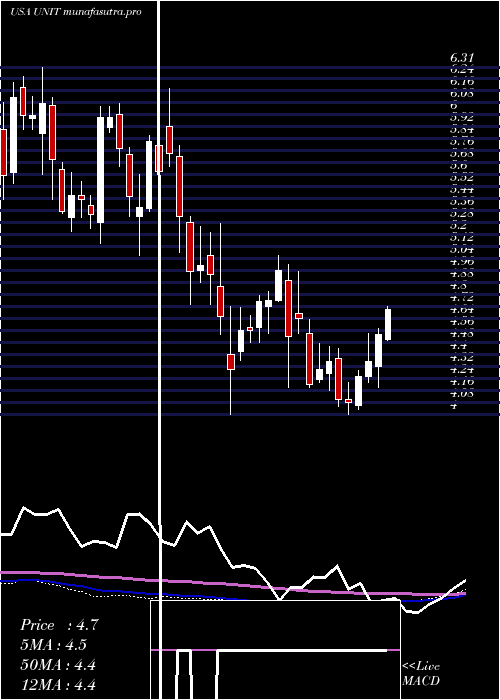
Task: Click the 12MA : 4.4 value
Action: 58,684
